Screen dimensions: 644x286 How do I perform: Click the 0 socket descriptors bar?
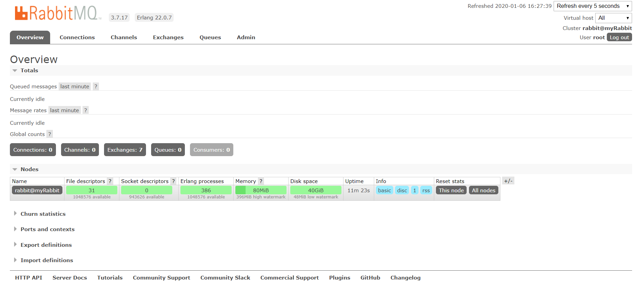147,191
